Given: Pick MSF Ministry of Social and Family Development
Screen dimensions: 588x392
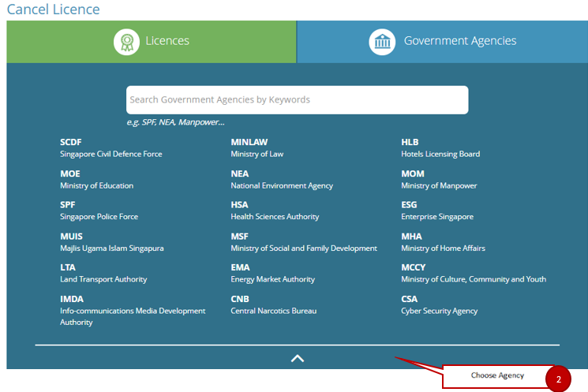Looking at the screenshot, I should click(x=303, y=242).
